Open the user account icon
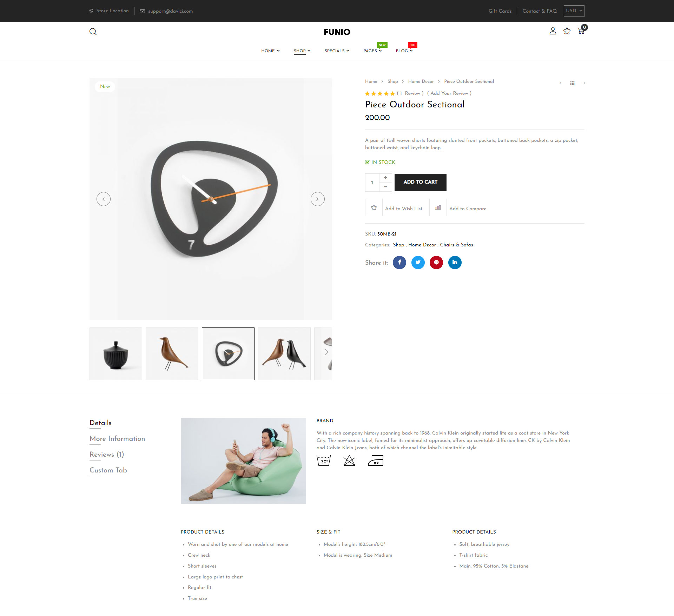This screenshot has width=674, height=616. [x=553, y=31]
